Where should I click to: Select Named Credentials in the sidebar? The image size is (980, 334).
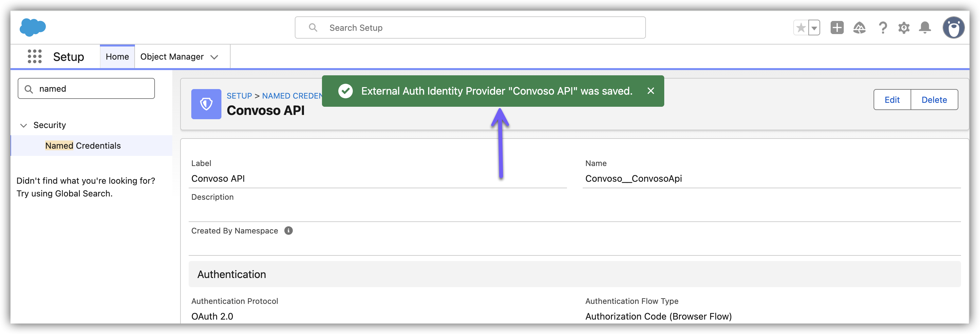click(83, 146)
